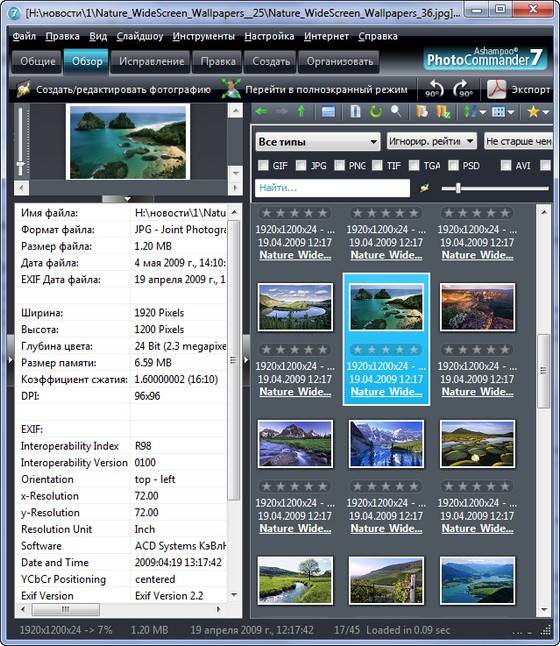Screen dimensions: 560x646
Task: Select the blue mountain lake thumbnail
Action: (x=386, y=444)
